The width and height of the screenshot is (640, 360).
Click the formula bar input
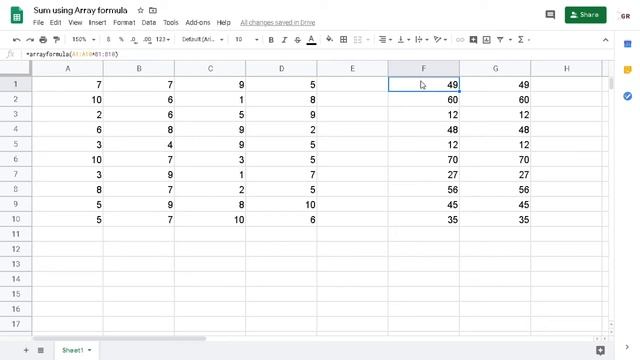pyautogui.click(x=318, y=54)
